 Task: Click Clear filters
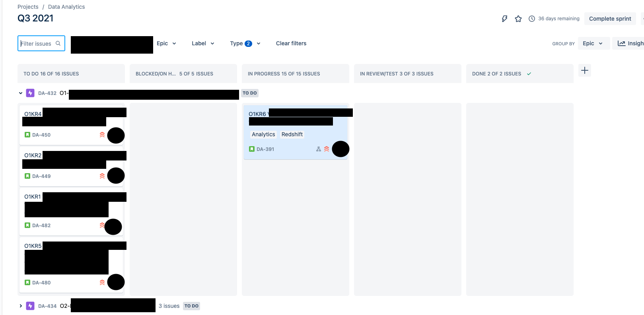(x=291, y=43)
